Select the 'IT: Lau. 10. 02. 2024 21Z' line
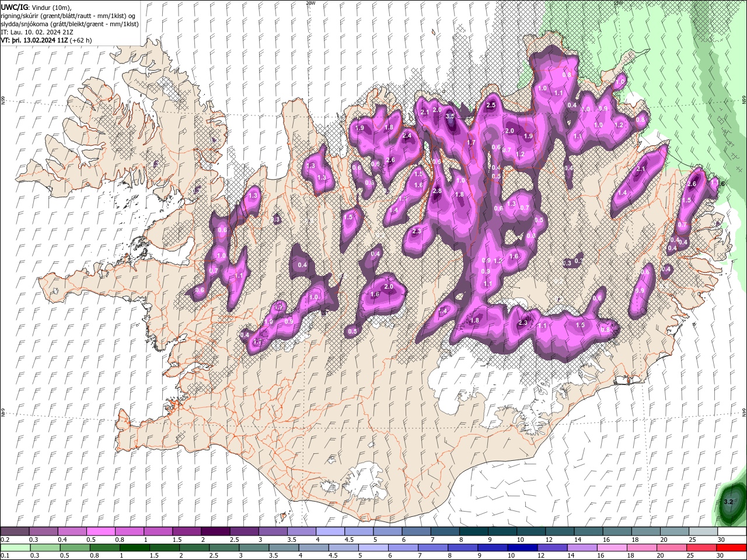 click(37, 32)
